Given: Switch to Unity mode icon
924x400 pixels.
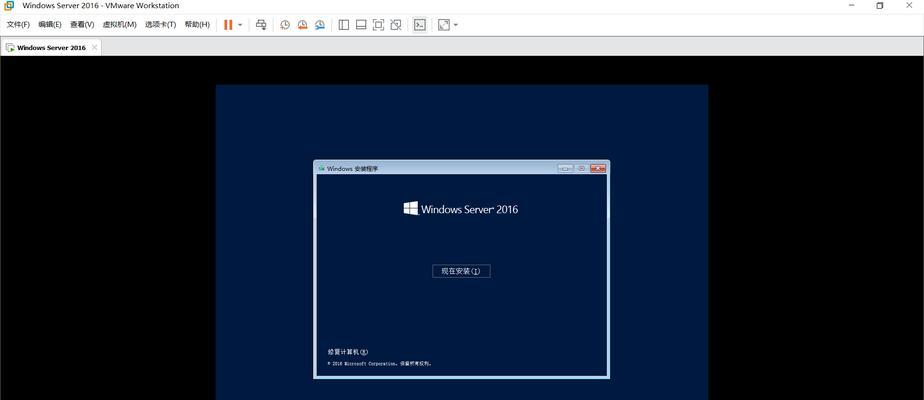Looking at the screenshot, I should pos(396,25).
